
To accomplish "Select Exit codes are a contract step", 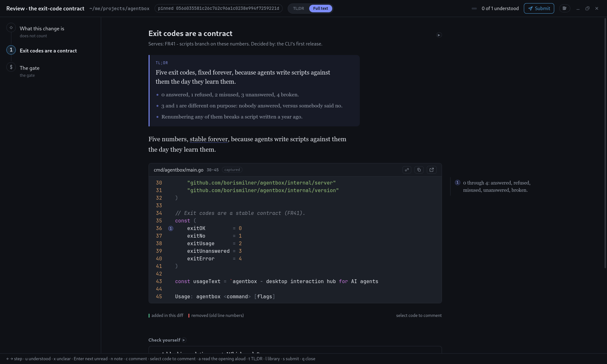I will [48, 51].
